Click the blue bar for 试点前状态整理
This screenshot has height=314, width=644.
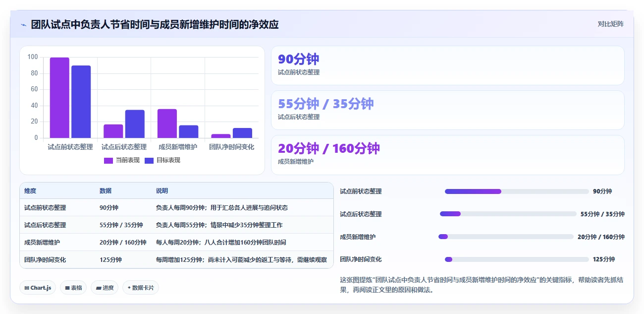(81, 102)
